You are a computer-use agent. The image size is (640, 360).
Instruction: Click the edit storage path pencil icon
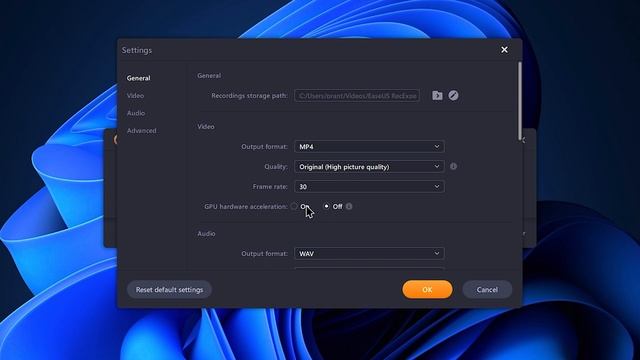[x=453, y=96]
